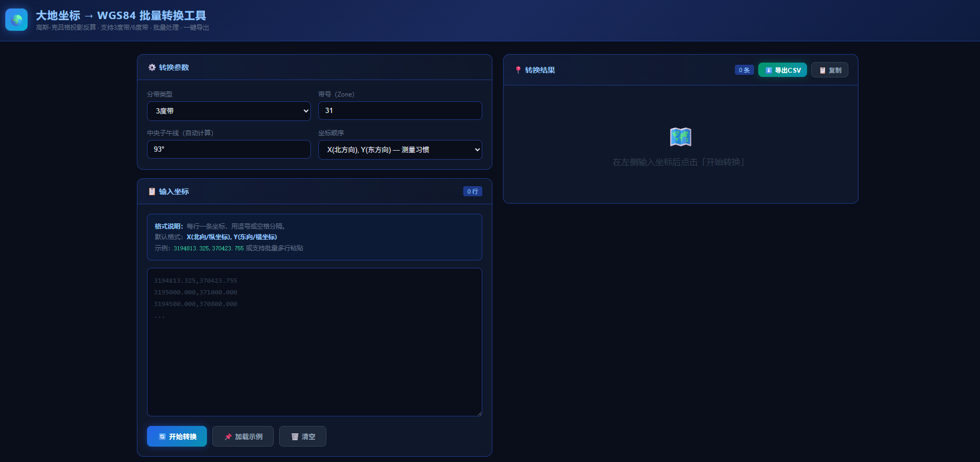Screen dimensions: 980x462
Task: Click the map icon in empty results
Action: click(x=680, y=137)
